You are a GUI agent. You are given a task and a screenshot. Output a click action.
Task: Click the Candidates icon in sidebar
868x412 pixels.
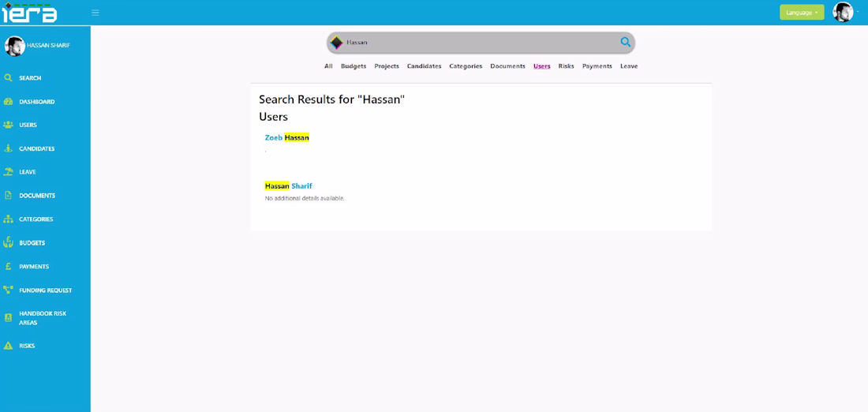9,148
